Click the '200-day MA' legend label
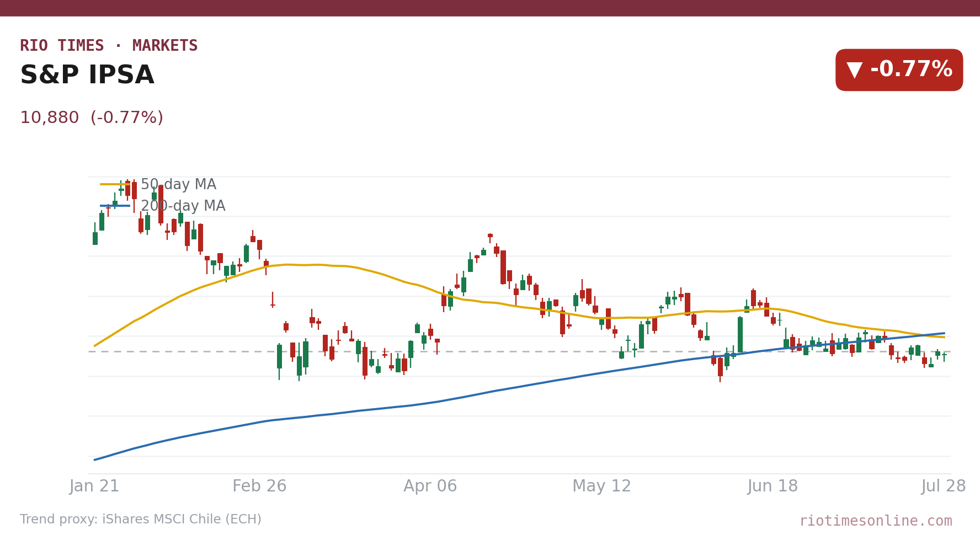Image resolution: width=980 pixels, height=551 pixels. (183, 206)
